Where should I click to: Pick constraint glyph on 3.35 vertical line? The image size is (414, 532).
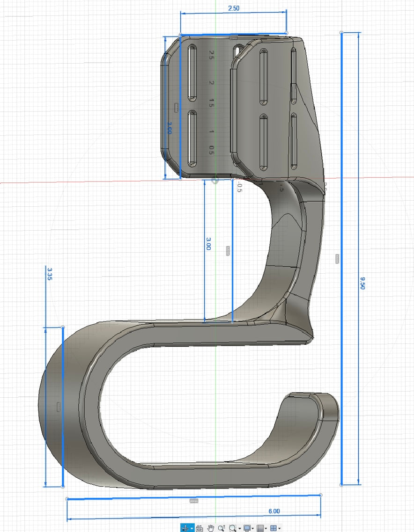pyautogui.click(x=59, y=405)
